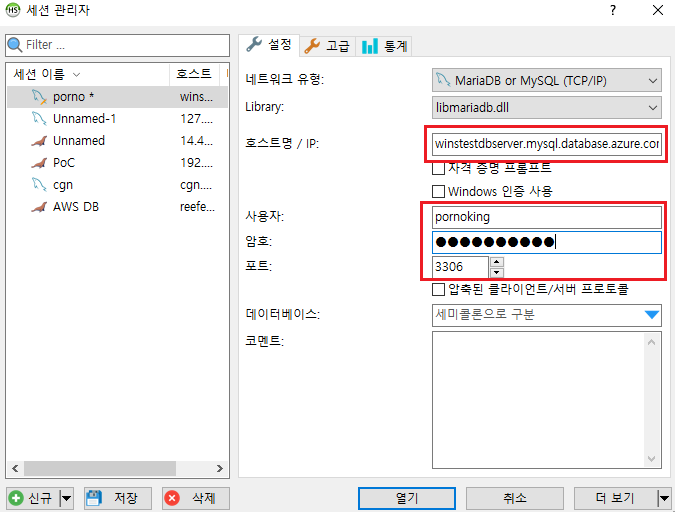The image size is (675, 512).
Task: Click host value 192.... in session list
Action: (196, 163)
